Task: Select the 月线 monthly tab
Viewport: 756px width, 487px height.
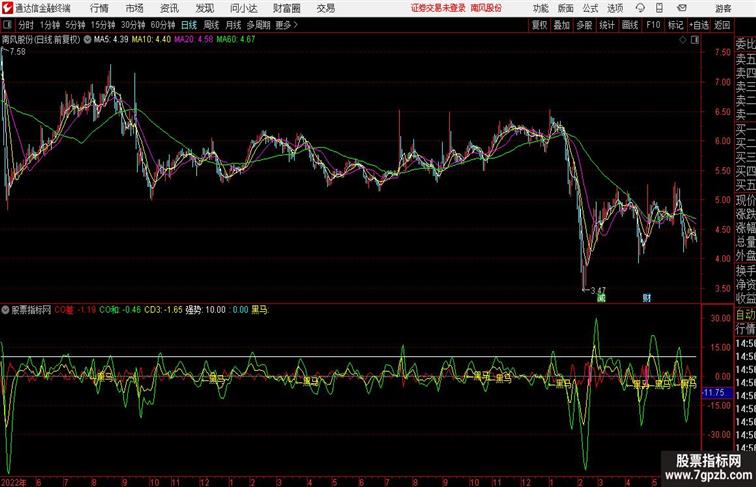Action: pos(233,25)
